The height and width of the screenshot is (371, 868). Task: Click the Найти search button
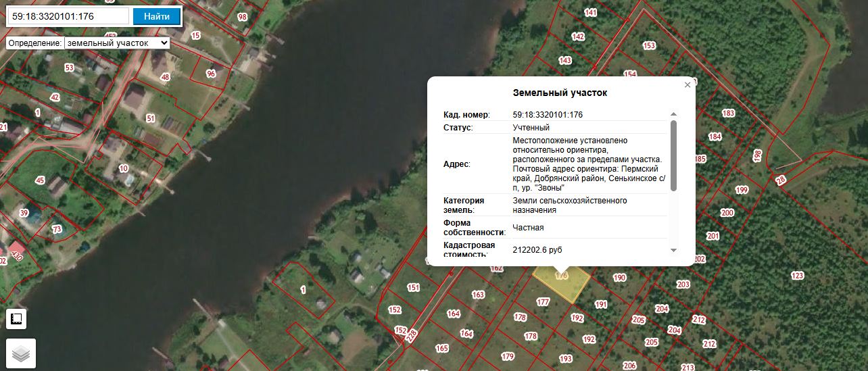(x=157, y=16)
